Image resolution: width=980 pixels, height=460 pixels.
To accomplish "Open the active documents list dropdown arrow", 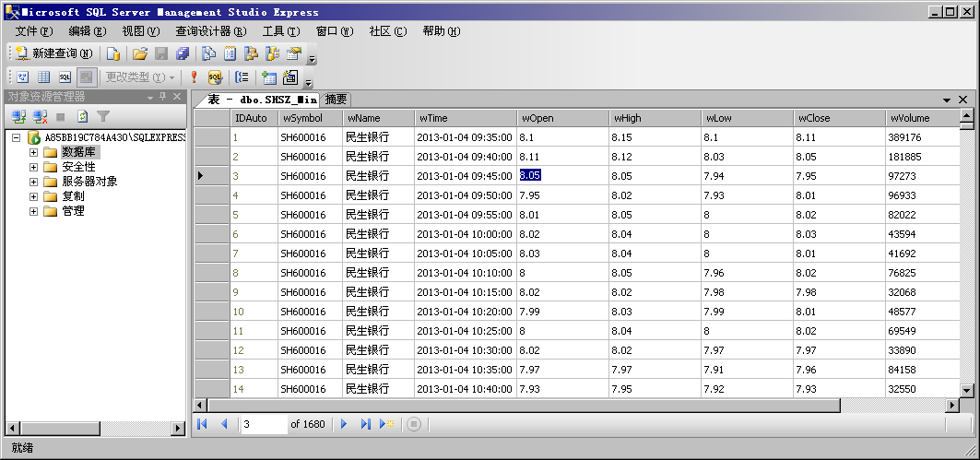I will pyautogui.click(x=947, y=100).
